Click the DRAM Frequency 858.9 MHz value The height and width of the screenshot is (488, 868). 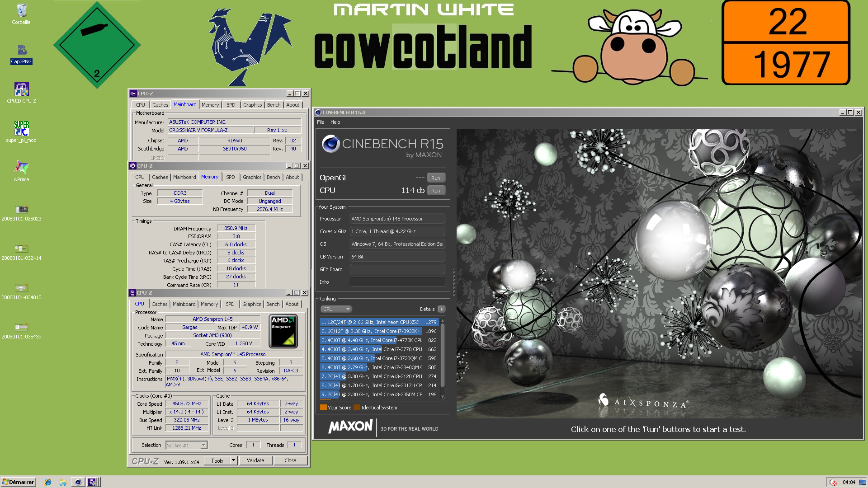click(x=236, y=229)
